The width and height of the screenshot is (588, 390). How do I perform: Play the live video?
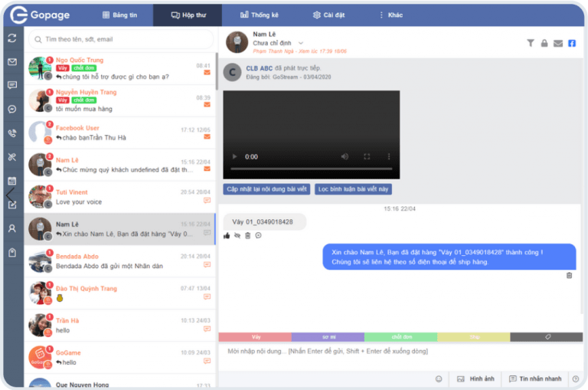pyautogui.click(x=234, y=156)
